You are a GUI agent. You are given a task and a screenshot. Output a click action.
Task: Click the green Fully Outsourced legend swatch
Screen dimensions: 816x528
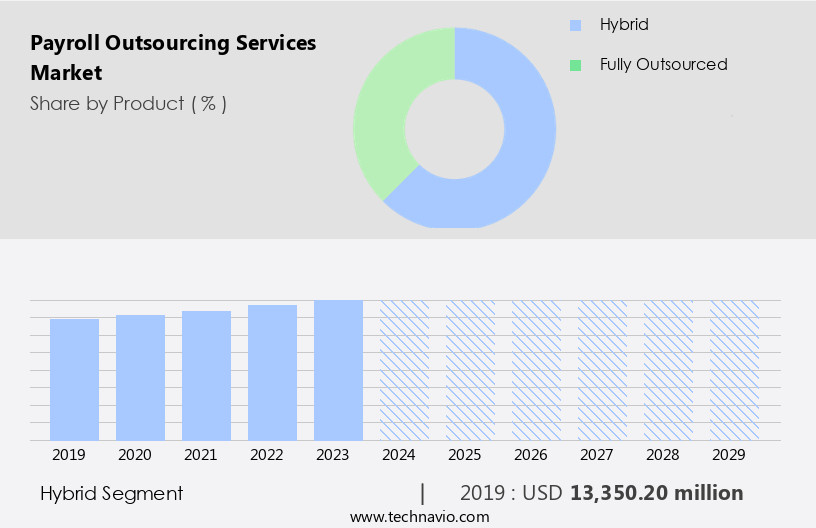click(575, 65)
